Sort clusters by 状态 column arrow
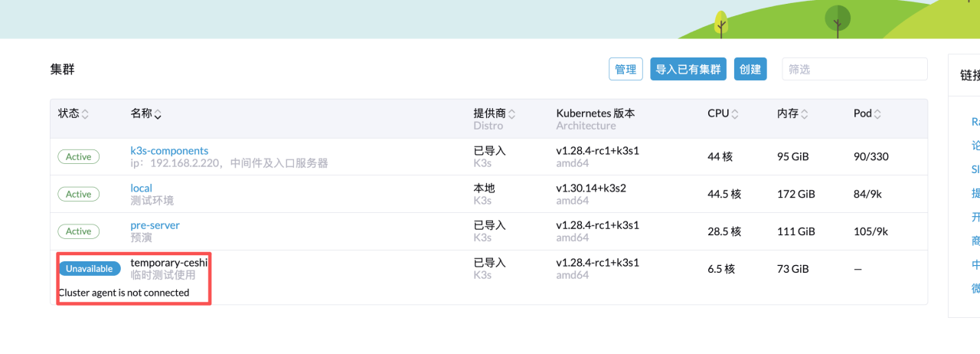This screenshot has height=354, width=980. coord(85,114)
